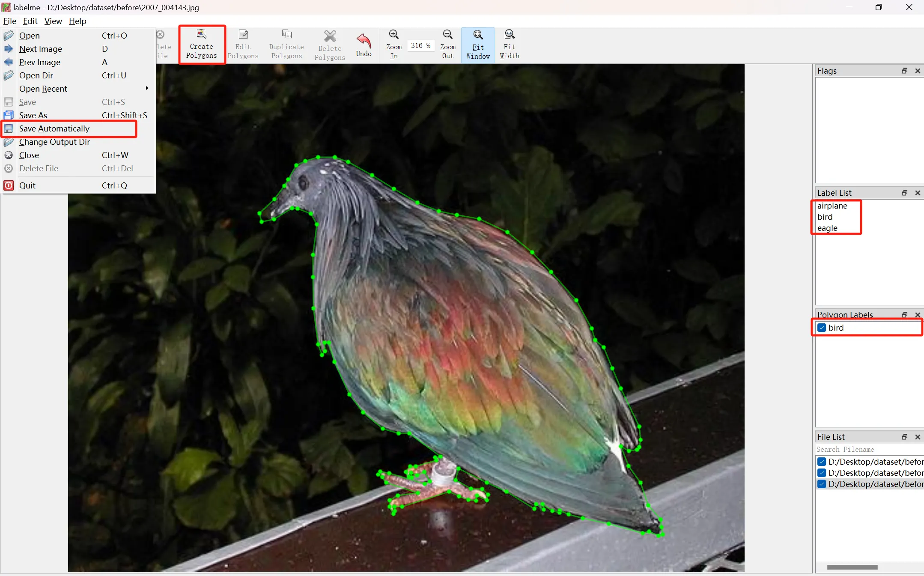Choose the Fit Width tool
The height and width of the screenshot is (576, 924).
pos(509,45)
